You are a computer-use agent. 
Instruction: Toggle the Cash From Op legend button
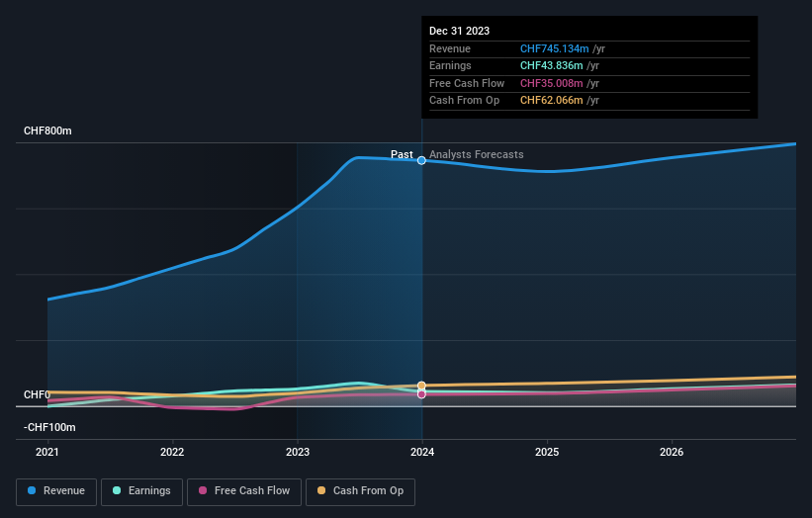360,491
